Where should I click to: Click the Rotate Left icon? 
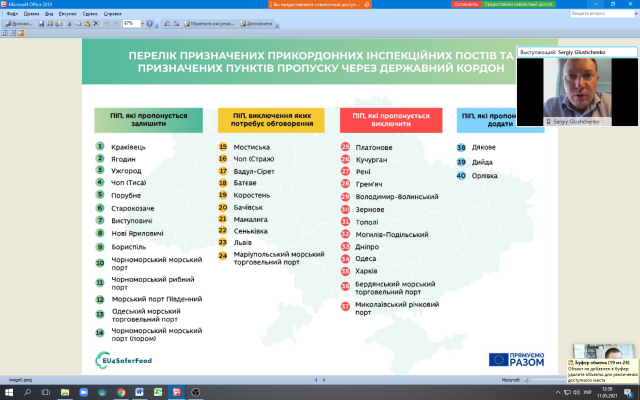(x=167, y=24)
